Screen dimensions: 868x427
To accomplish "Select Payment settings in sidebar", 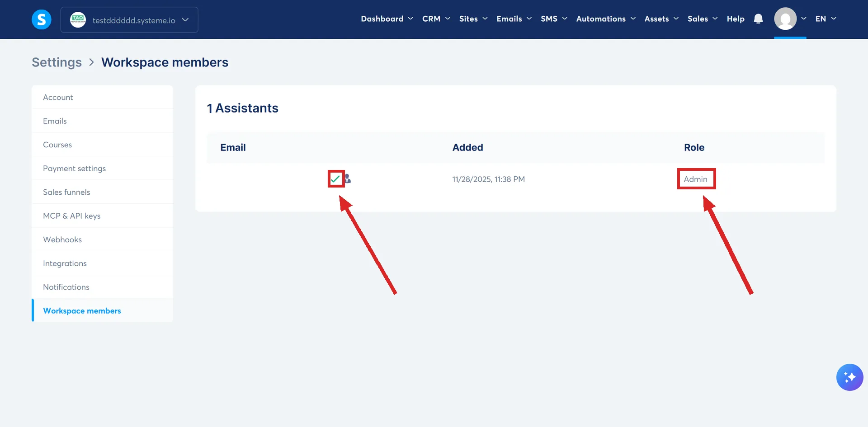I will click(102, 169).
